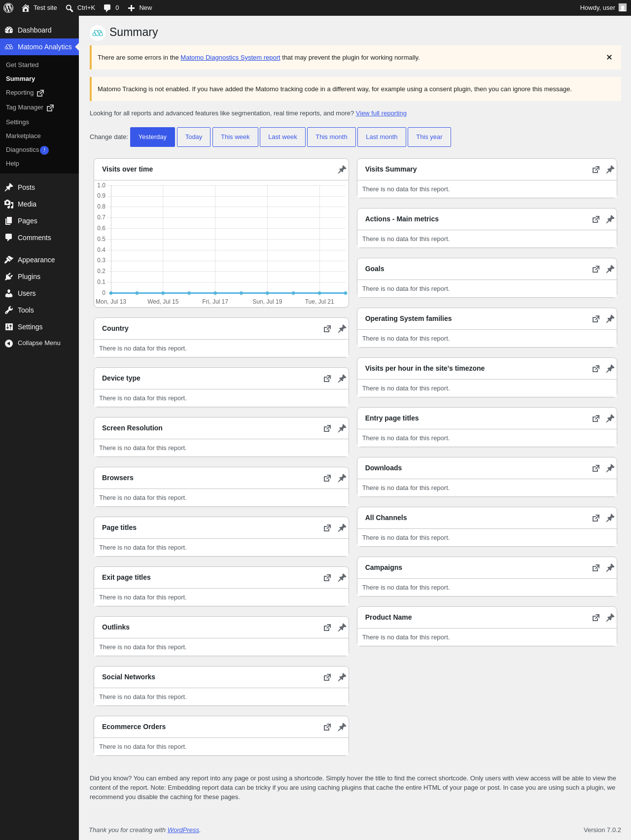
Task: Open Device type external report icon
Action: pos(327,379)
